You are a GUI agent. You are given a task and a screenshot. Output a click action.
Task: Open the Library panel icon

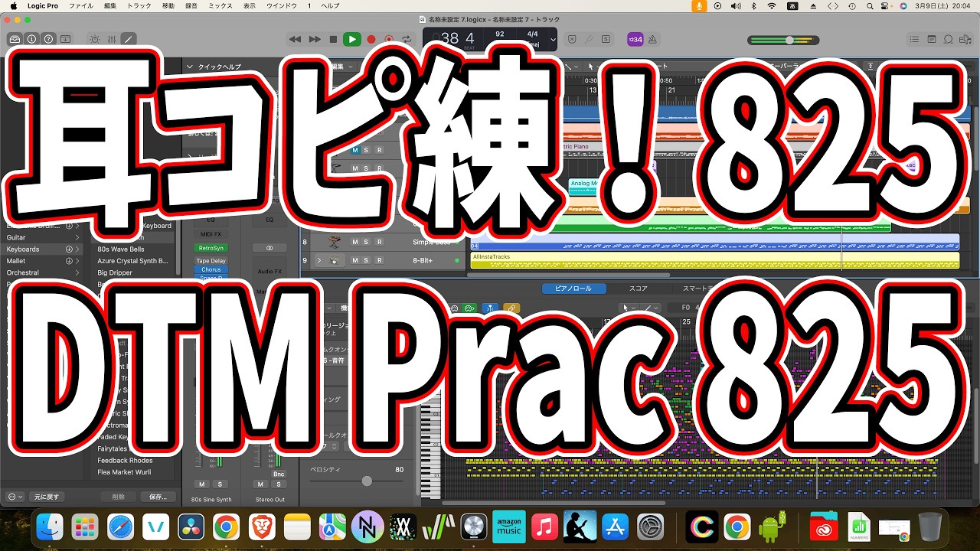(x=15, y=39)
